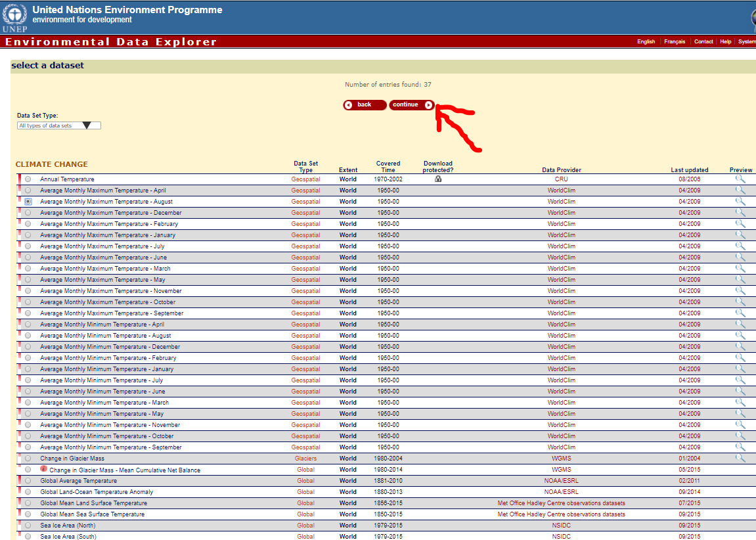Click Average Monthly Minimum Temperature - March name

tap(104, 402)
